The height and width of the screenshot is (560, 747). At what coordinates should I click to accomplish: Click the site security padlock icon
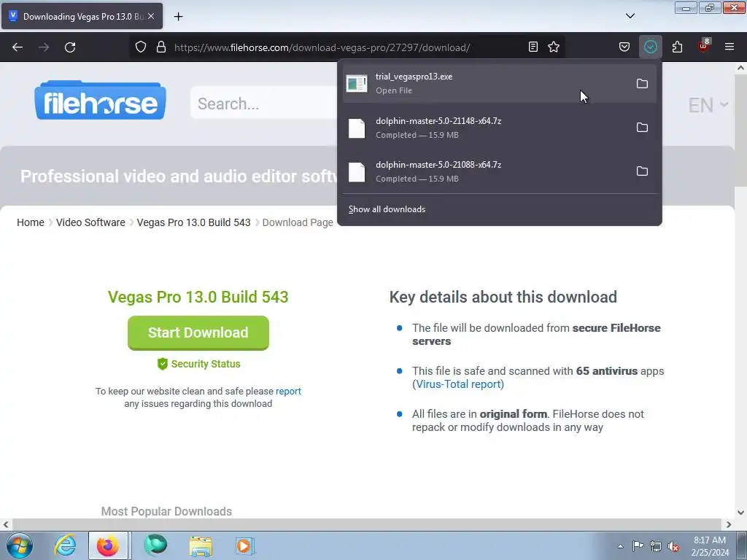click(x=161, y=47)
